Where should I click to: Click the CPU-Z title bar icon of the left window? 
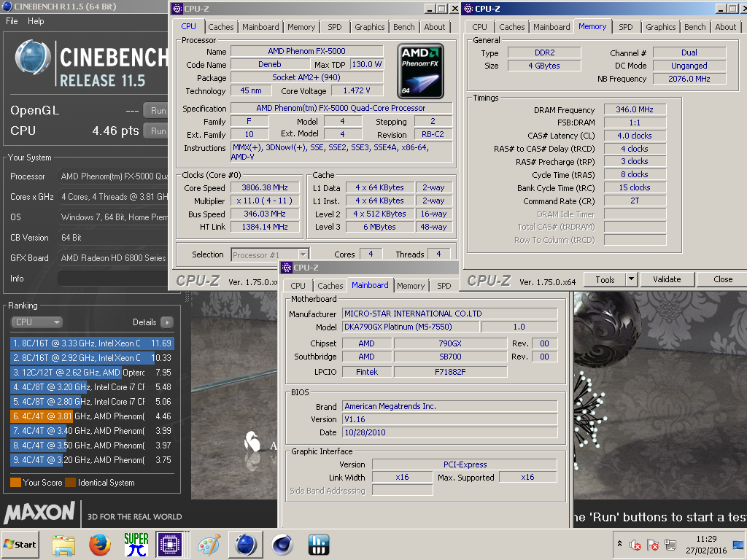click(x=177, y=9)
